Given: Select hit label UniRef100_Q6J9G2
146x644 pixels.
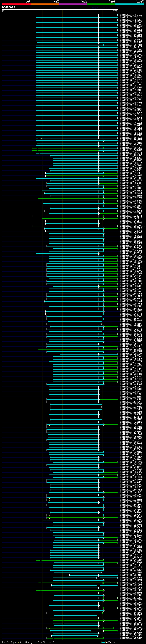Looking at the screenshot, I should click(131, 67).
